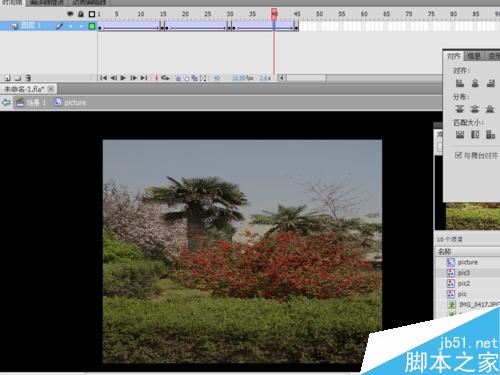Viewport: 500px width, 375px height.
Task: Enable onion skin
Action: pyautogui.click(x=178, y=78)
